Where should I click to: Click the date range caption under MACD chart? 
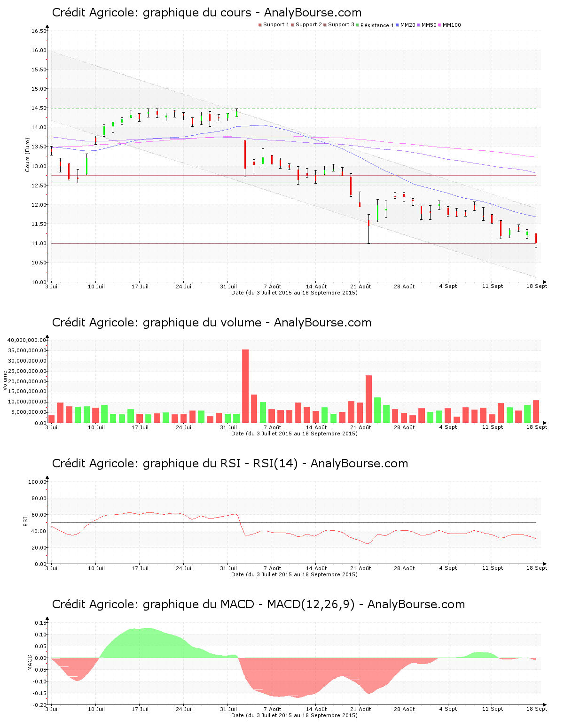click(294, 715)
